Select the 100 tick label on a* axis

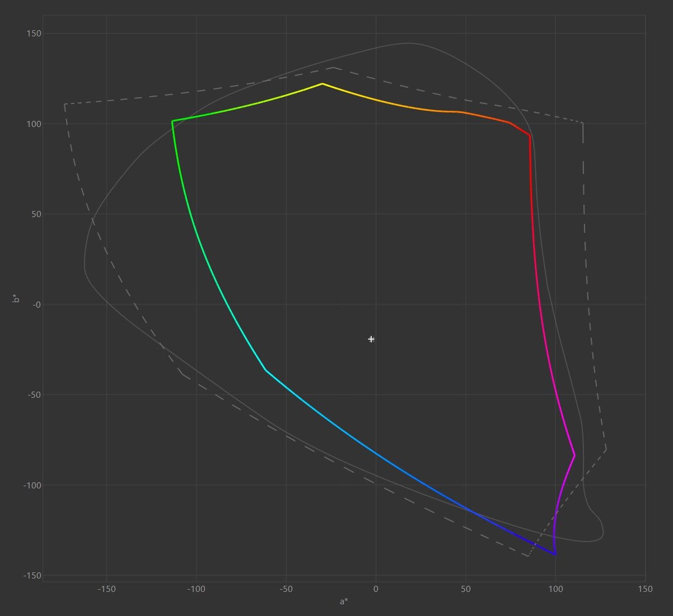coord(555,589)
